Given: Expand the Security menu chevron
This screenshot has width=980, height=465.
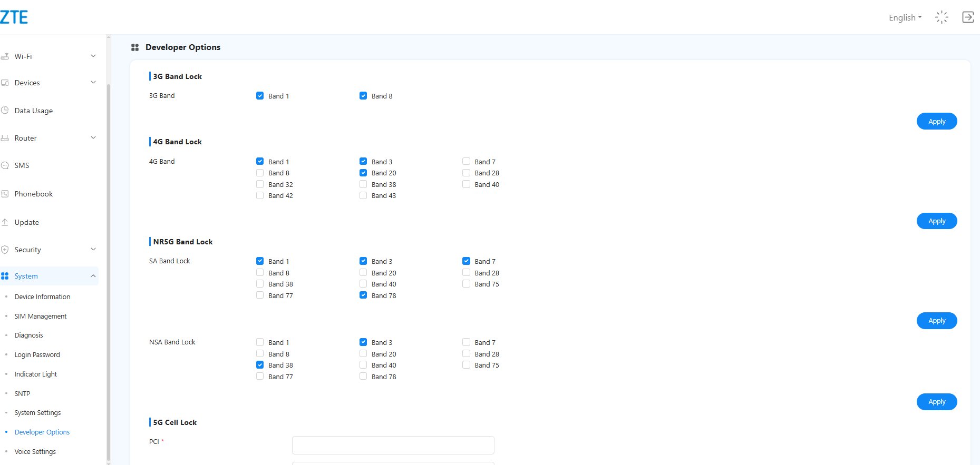Looking at the screenshot, I should pos(93,249).
